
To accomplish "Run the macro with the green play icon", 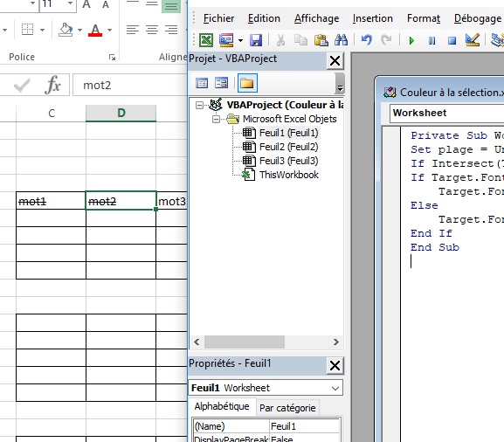I will [x=411, y=40].
